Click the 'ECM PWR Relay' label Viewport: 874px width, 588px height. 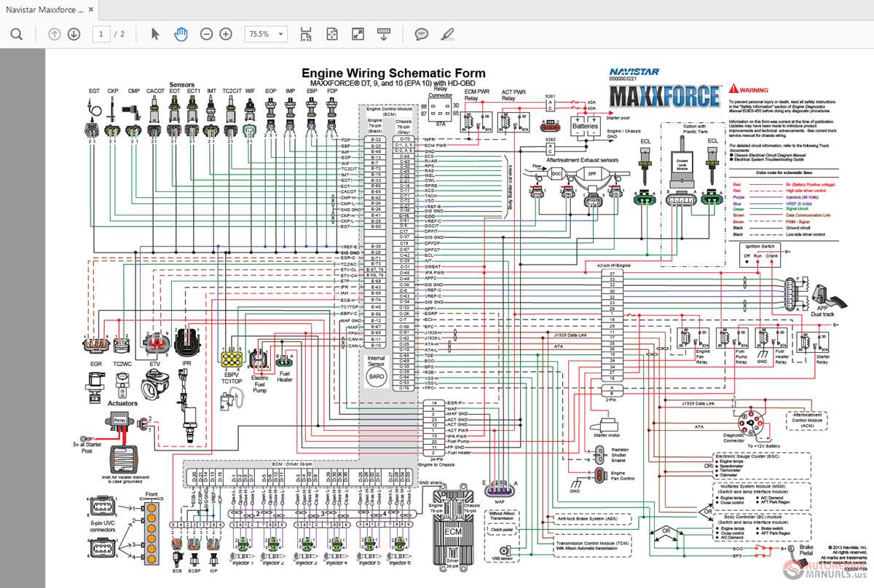point(477,95)
